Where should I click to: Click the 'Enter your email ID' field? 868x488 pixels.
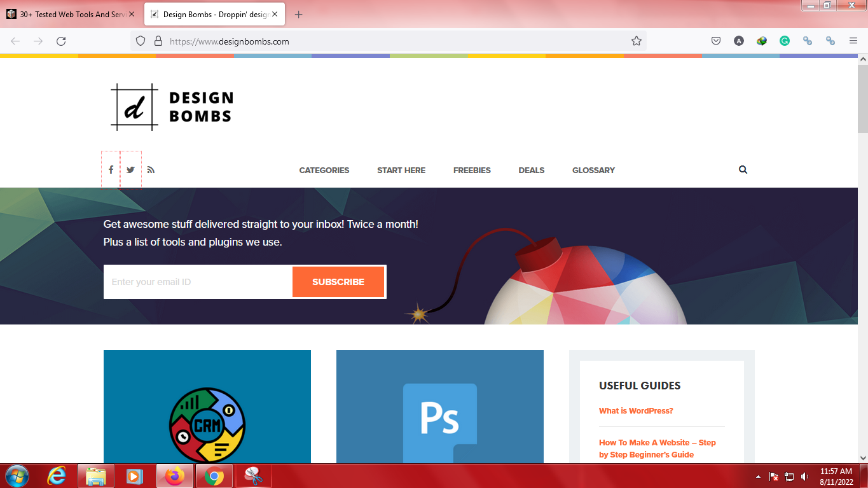click(x=198, y=282)
